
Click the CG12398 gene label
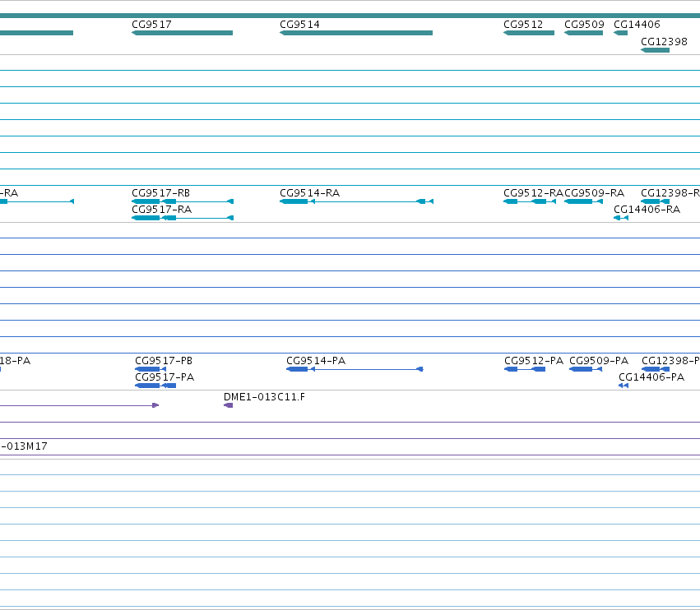click(x=665, y=42)
